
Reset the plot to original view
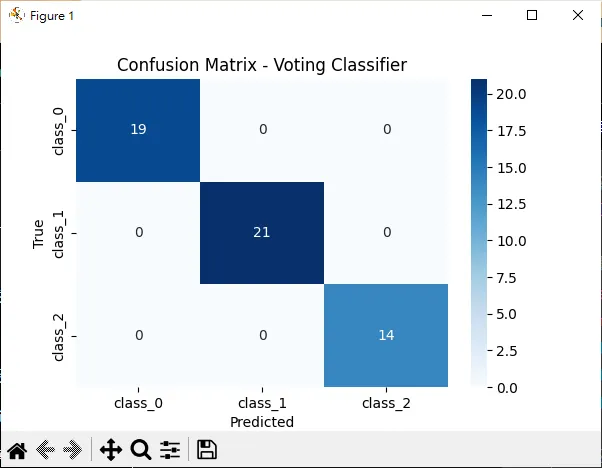pos(17,450)
